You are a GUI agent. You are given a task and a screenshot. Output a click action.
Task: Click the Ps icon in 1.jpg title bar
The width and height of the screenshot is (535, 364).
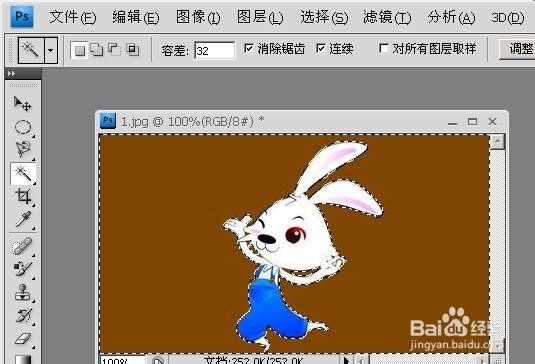[x=108, y=121]
